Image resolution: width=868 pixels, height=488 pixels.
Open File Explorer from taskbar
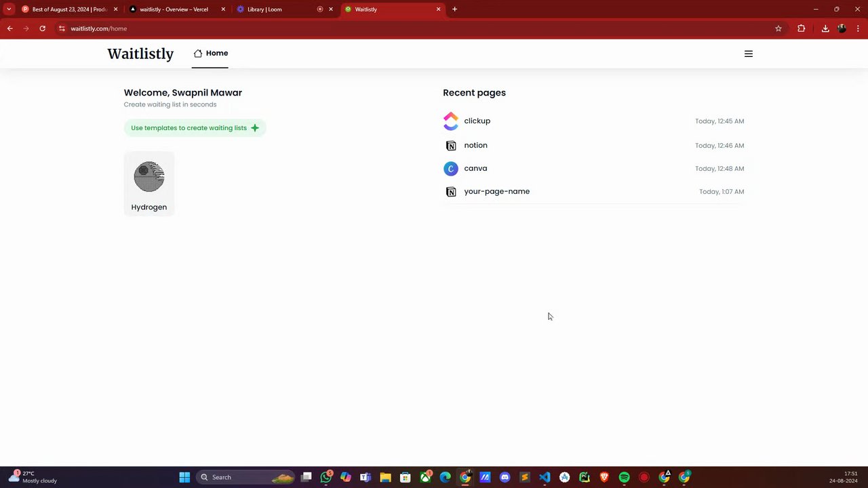click(385, 477)
